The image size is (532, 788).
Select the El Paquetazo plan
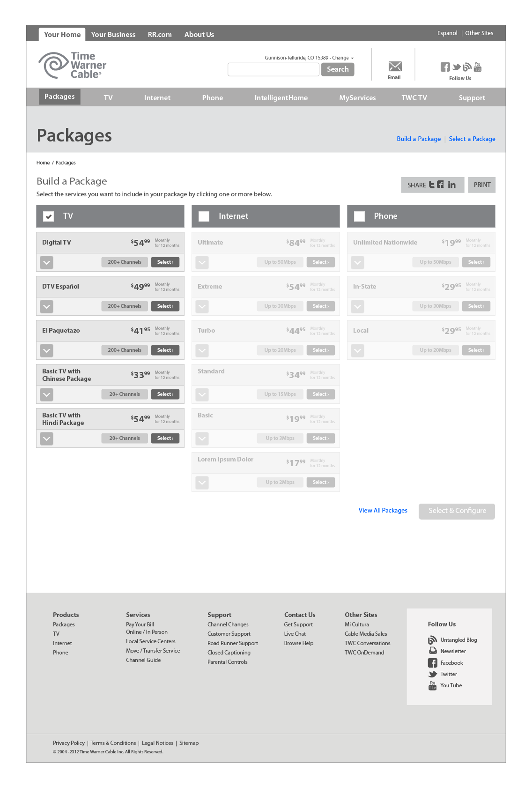[165, 350]
